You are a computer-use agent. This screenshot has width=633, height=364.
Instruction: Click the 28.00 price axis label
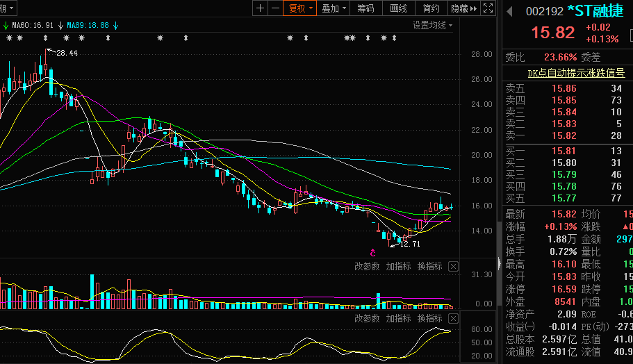[x=482, y=54]
